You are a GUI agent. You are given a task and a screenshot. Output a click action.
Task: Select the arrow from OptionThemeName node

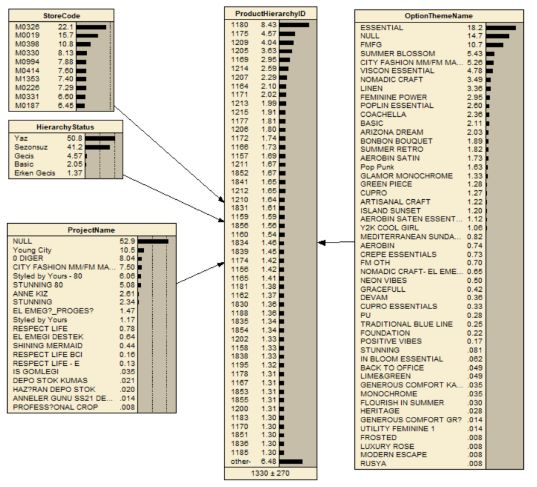(336, 242)
